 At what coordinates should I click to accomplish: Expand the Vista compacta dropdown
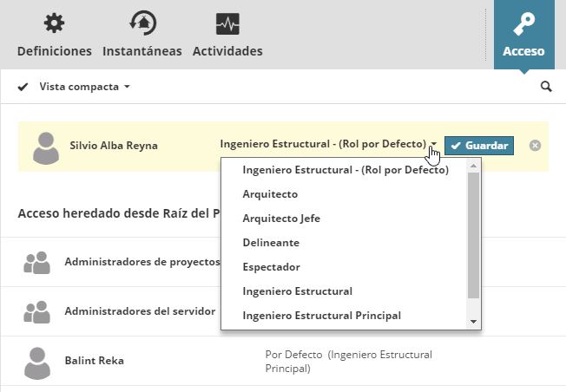tap(127, 88)
